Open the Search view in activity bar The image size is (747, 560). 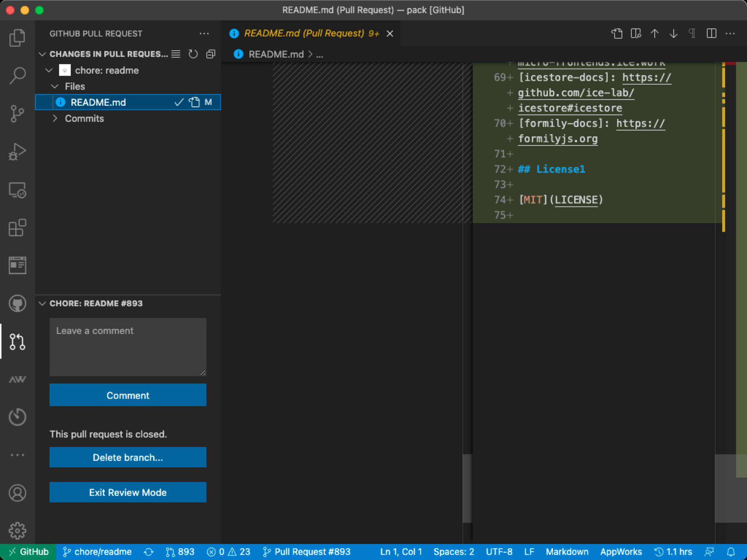click(17, 75)
